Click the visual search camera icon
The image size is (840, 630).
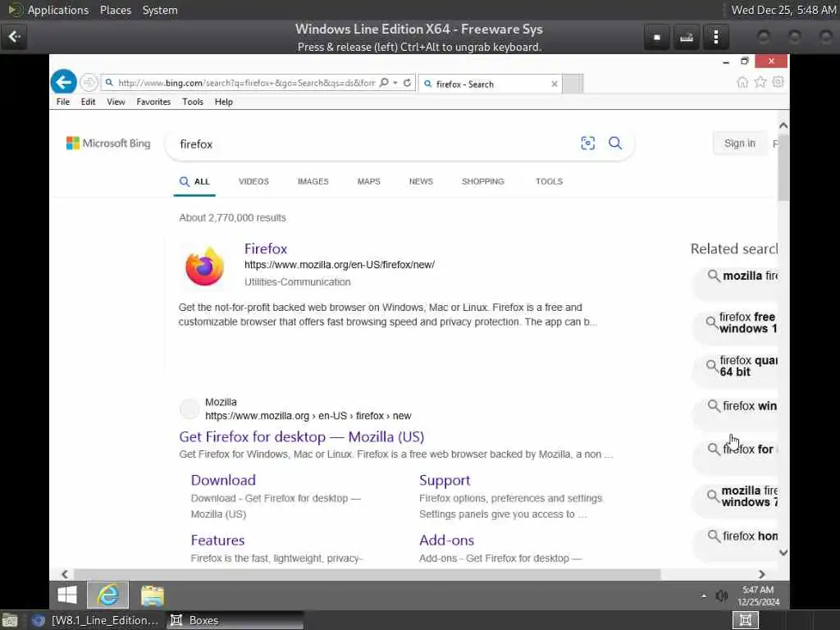tap(587, 143)
